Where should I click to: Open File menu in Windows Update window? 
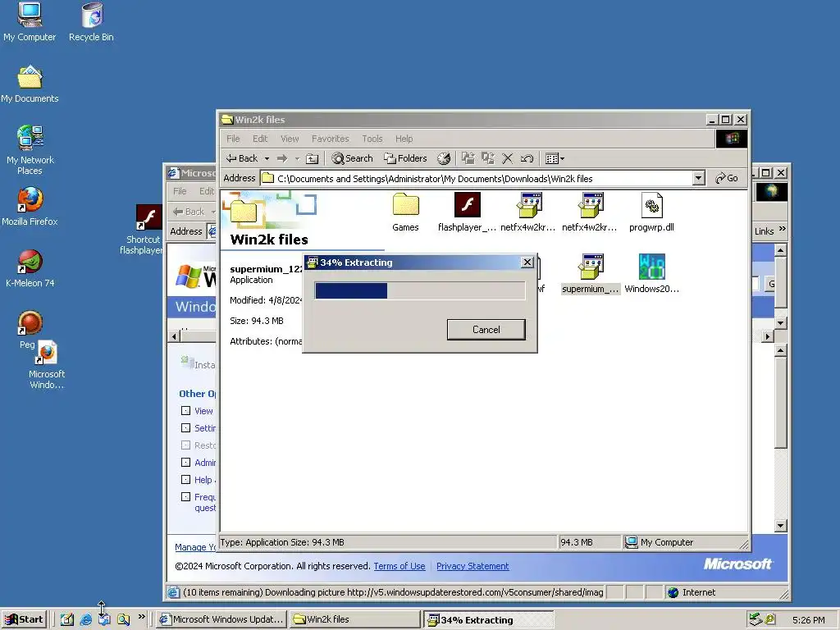180,191
